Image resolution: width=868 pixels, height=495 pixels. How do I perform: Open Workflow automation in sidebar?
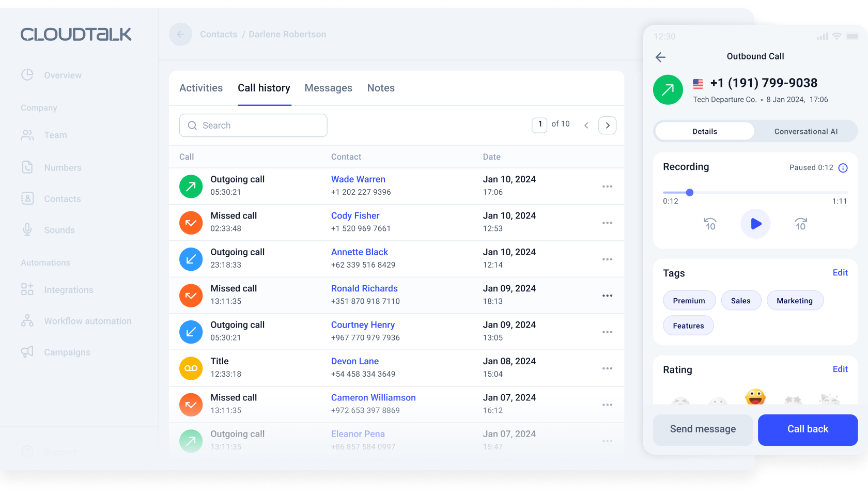87,321
